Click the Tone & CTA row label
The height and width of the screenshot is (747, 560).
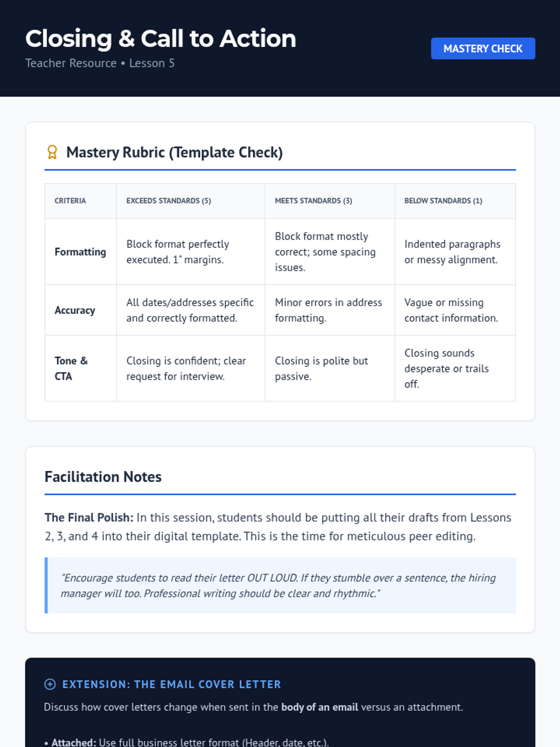click(x=71, y=368)
